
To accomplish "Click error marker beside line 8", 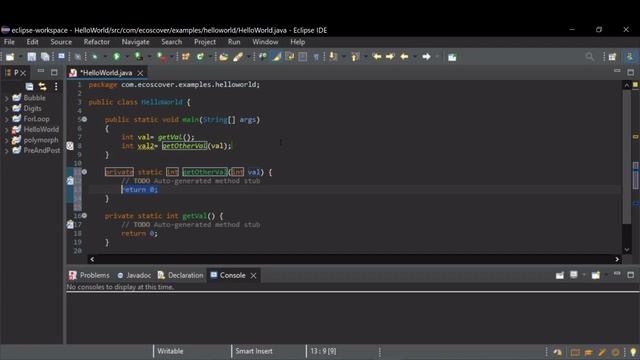I will click(x=70, y=146).
